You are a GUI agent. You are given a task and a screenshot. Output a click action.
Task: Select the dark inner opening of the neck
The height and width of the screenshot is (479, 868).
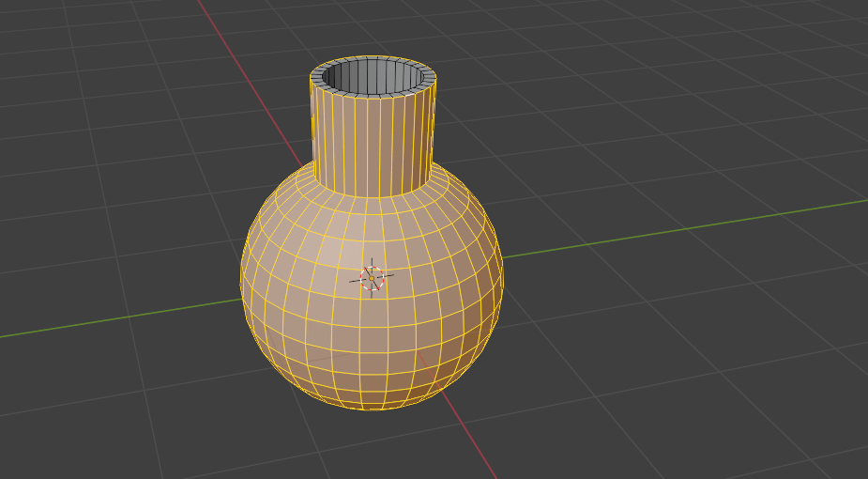coord(373,77)
